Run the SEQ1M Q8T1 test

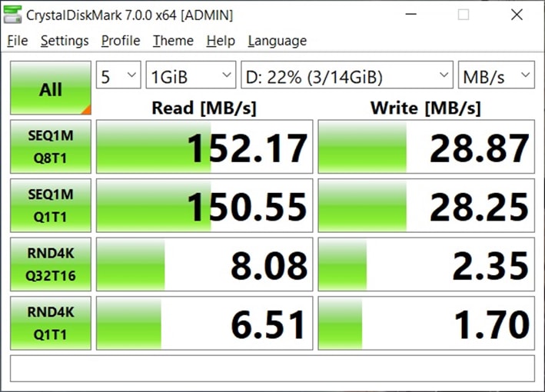[51, 148]
